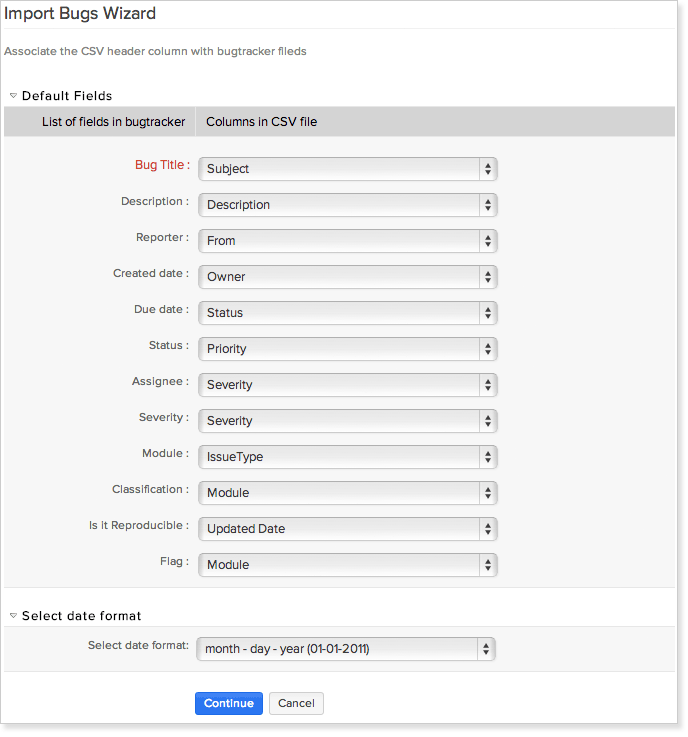This screenshot has height=737, width=688.
Task: Open the Status field dropdown
Action: pyautogui.click(x=347, y=349)
